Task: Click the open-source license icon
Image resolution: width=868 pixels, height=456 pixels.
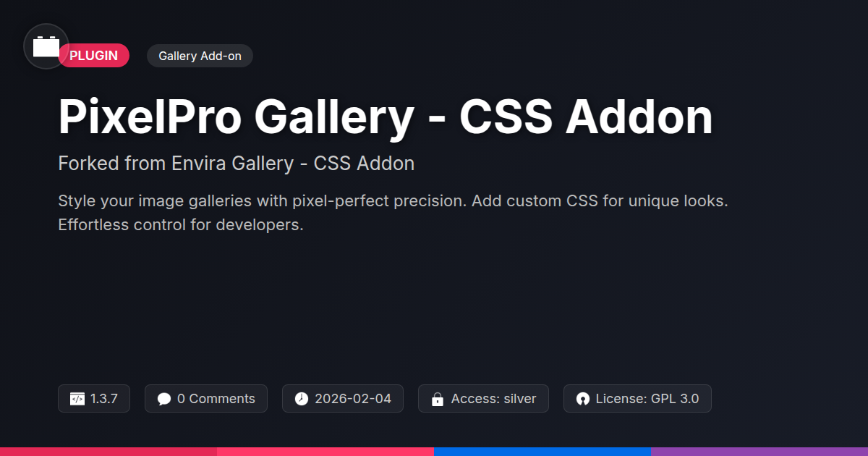Action: coord(583,399)
